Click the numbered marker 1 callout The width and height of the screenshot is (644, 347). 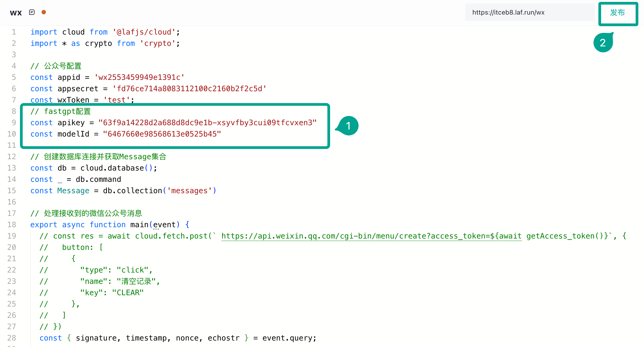point(348,126)
